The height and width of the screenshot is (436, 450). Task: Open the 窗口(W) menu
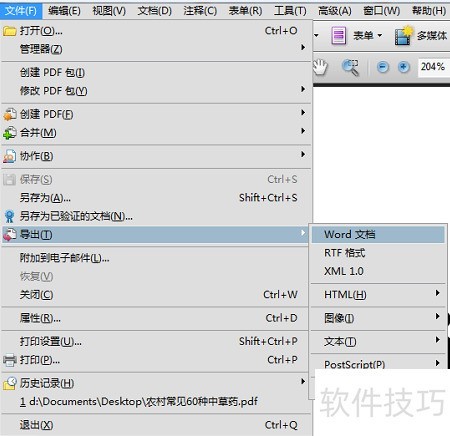(x=382, y=11)
